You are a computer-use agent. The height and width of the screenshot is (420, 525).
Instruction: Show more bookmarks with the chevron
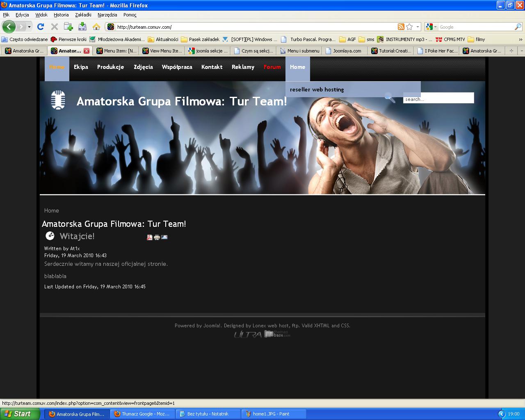click(520, 39)
